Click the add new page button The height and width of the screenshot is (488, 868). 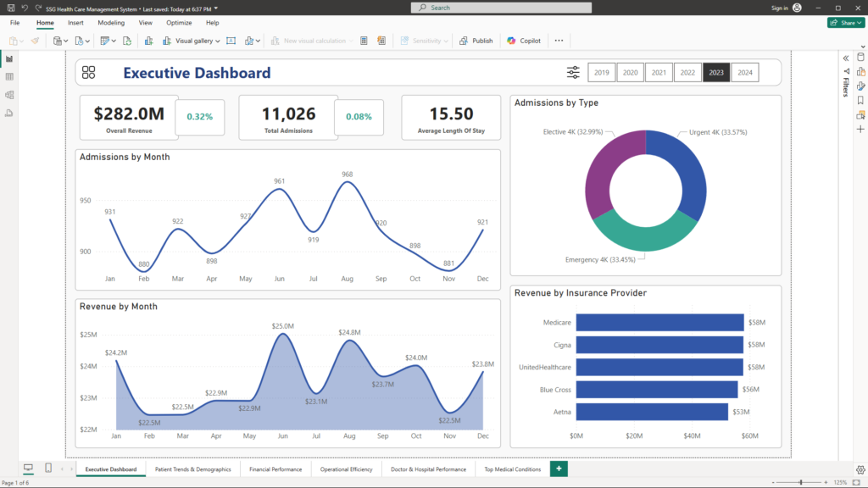point(559,469)
